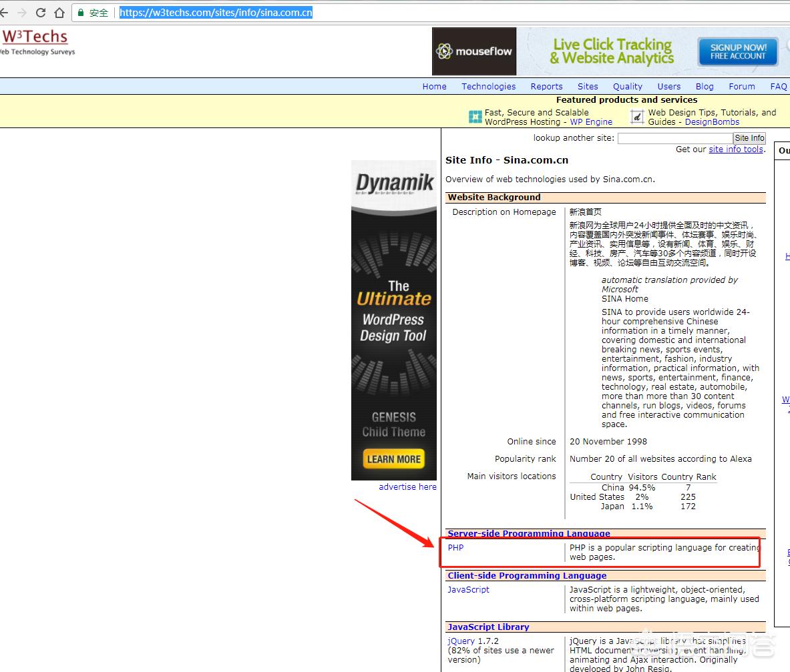Viewport: 790px width, 672px height.
Task: Open the JavaScript technology link
Action: [x=469, y=590]
